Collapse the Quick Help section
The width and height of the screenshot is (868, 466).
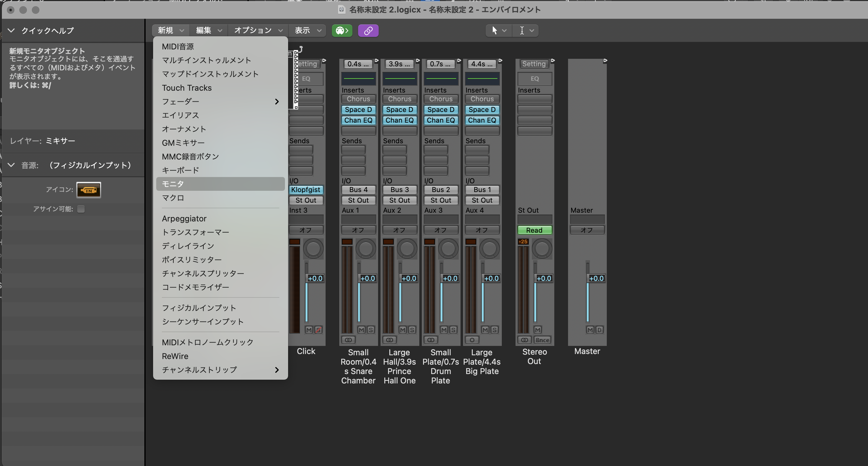coord(11,31)
